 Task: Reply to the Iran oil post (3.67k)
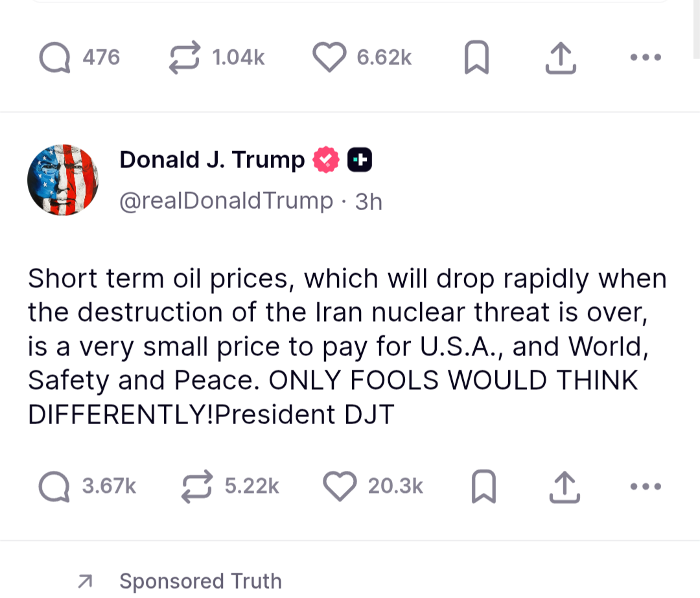tap(54, 486)
